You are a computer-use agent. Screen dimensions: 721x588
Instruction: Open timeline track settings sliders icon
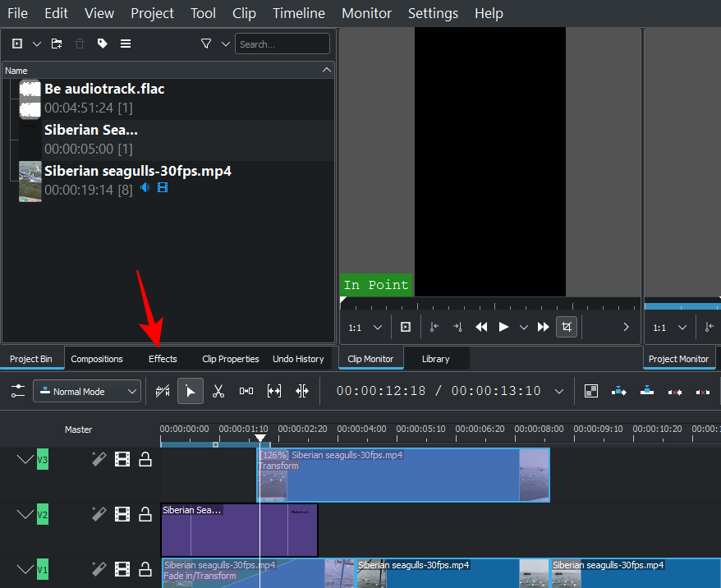point(18,391)
